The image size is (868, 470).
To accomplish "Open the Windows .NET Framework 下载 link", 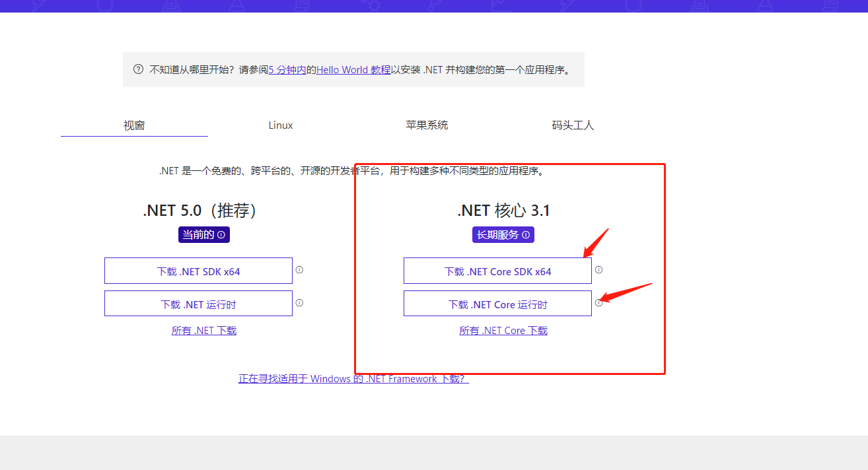I will pyautogui.click(x=354, y=378).
